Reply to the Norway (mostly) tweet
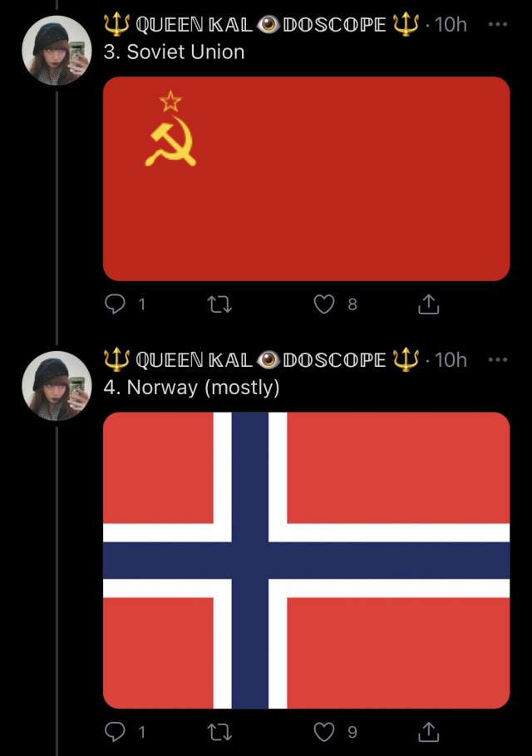The height and width of the screenshot is (756, 532). click(115, 732)
